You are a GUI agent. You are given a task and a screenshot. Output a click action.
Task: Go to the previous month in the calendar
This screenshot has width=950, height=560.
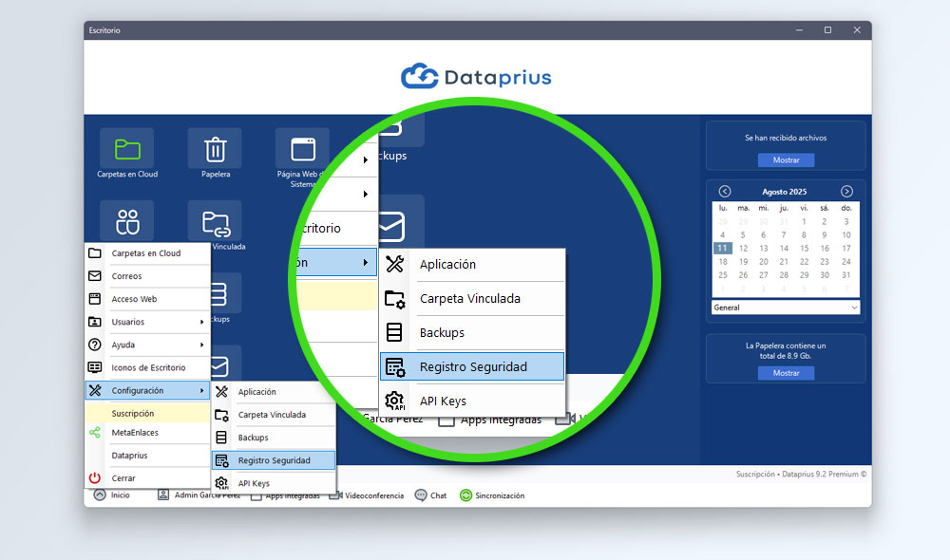[725, 192]
